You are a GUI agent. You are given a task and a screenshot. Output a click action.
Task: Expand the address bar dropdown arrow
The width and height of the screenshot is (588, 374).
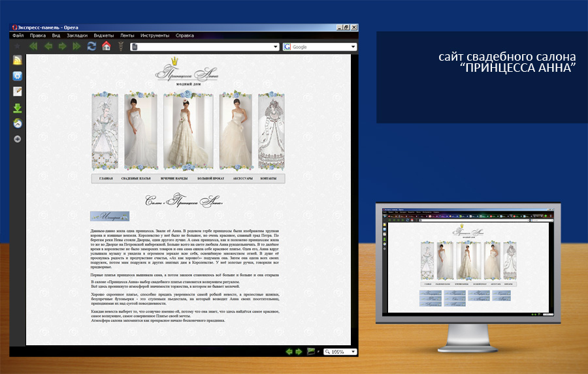point(276,47)
